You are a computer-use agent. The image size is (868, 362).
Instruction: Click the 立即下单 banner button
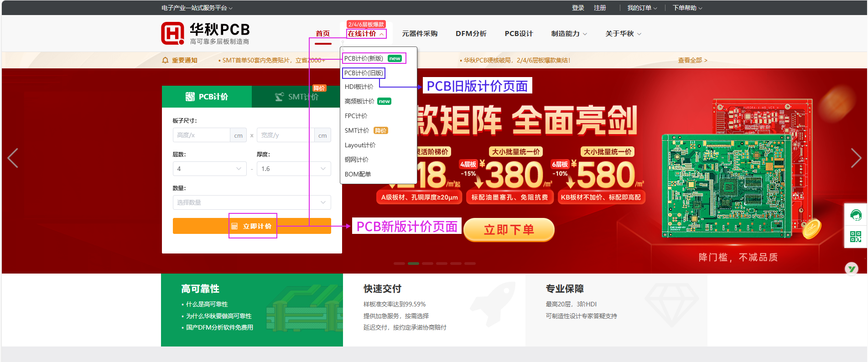pyautogui.click(x=509, y=230)
